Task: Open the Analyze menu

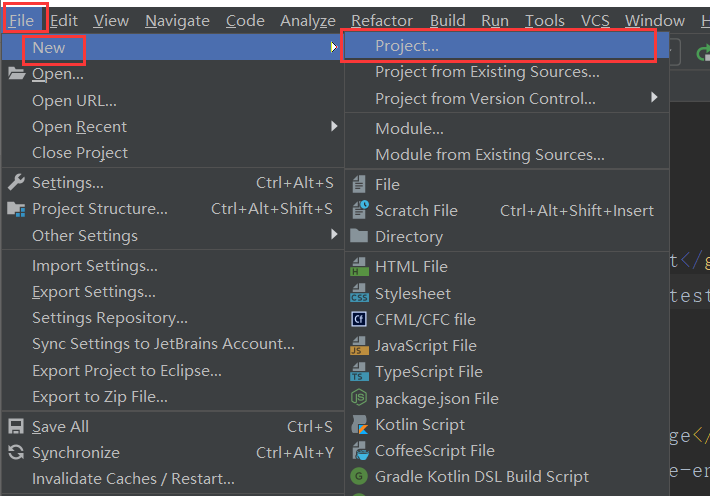Action: coord(308,20)
